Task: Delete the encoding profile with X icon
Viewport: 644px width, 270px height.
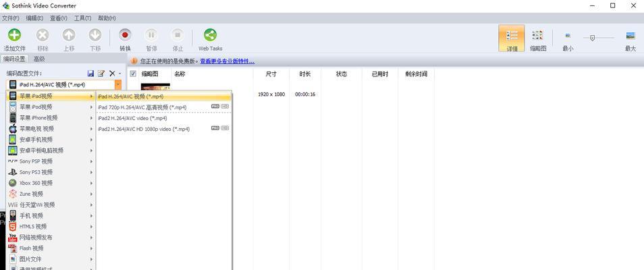Action: pyautogui.click(x=112, y=73)
